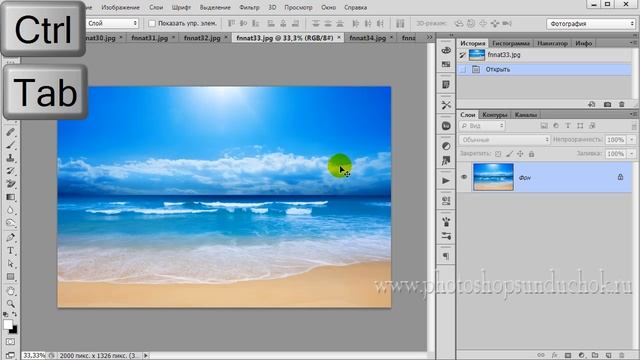Image resolution: width=640 pixels, height=360 pixels.
Task: Click the Фон layer thumbnail
Action: point(493,177)
